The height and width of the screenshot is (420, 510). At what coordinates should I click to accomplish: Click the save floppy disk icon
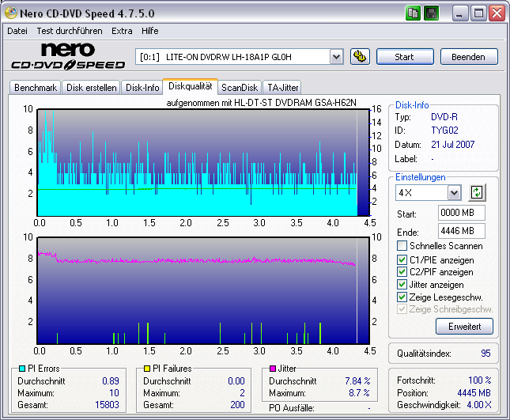[x=431, y=13]
